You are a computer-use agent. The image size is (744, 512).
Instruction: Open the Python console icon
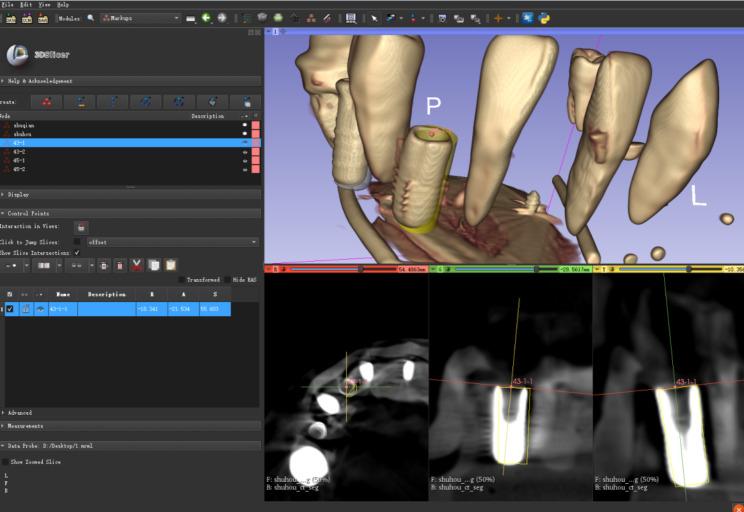click(x=544, y=19)
